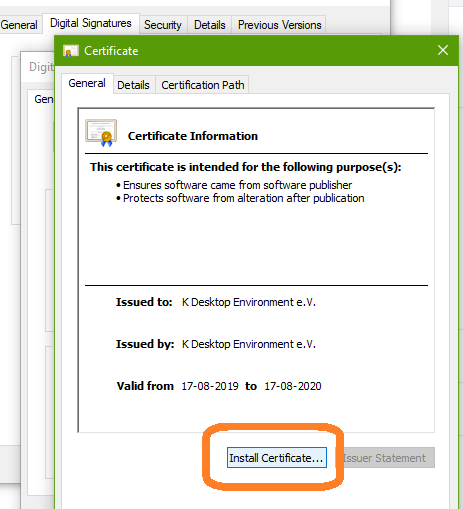Select the Digital Signatures tab
The width and height of the screenshot is (463, 509).
[x=91, y=23]
